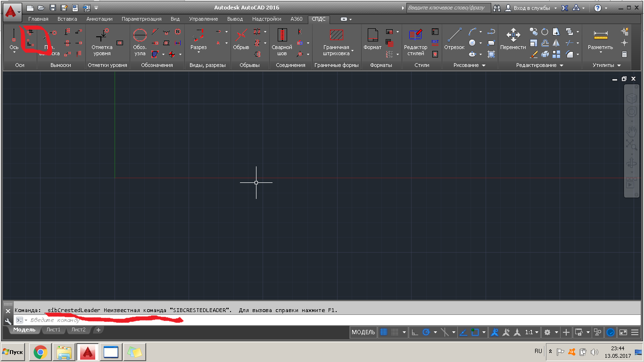
Task: Click the customization menu icon in status bar
Action: 635,332
